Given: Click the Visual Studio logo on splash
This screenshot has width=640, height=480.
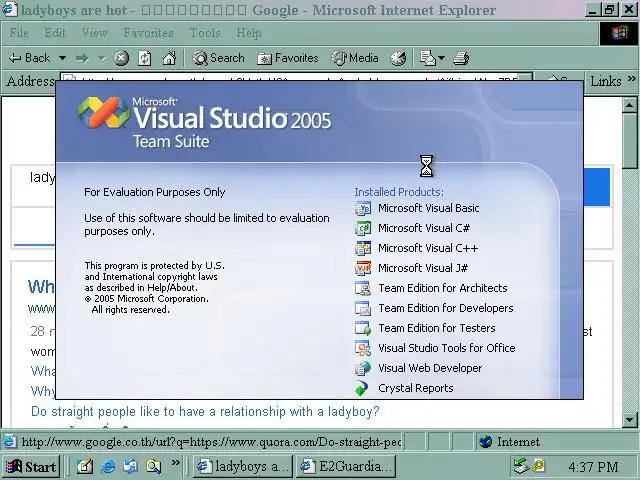Looking at the screenshot, I should point(103,112).
